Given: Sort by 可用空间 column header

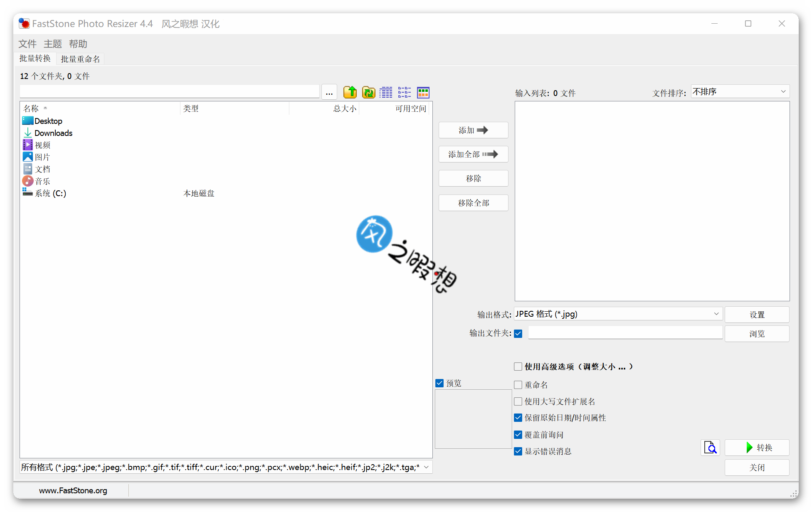Looking at the screenshot, I should pos(394,108).
